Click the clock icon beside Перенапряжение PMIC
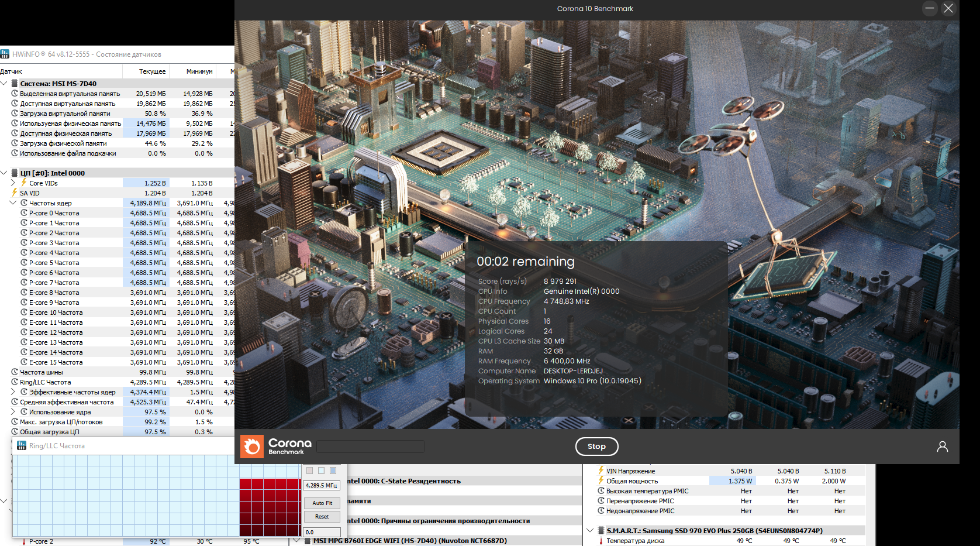This screenshot has width=980, height=546. pos(601,500)
